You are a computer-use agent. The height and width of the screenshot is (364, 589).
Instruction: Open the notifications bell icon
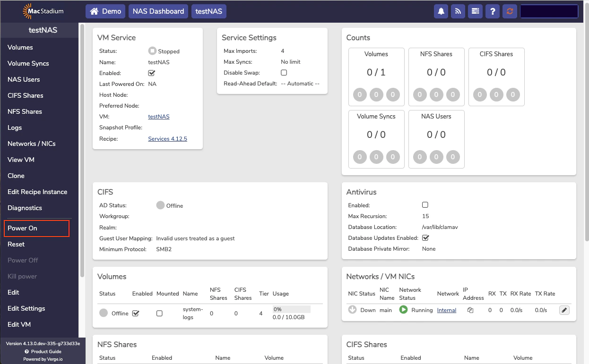point(441,11)
